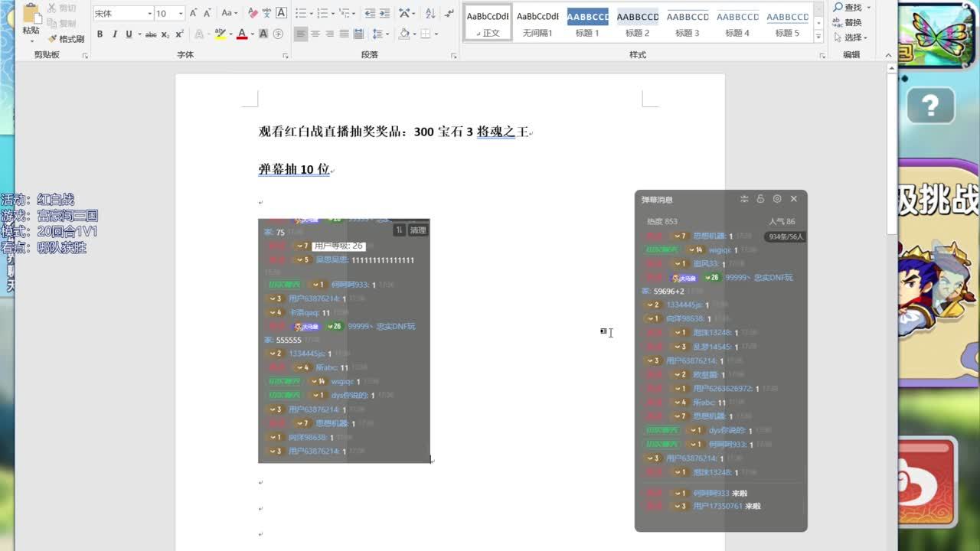Apply strikethrough formatting to text
This screenshot has width=980, height=551.
click(x=151, y=34)
